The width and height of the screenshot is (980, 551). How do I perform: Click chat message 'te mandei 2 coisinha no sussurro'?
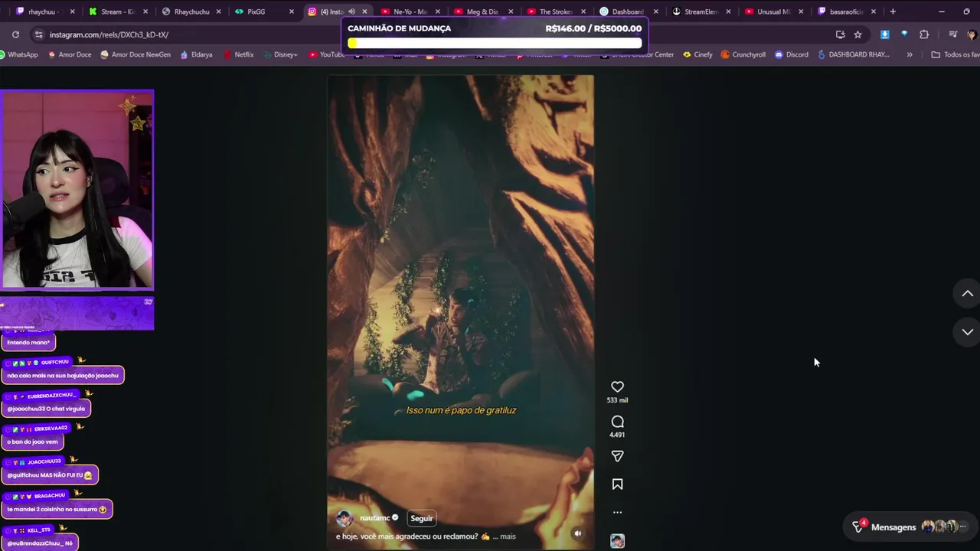tap(57, 509)
